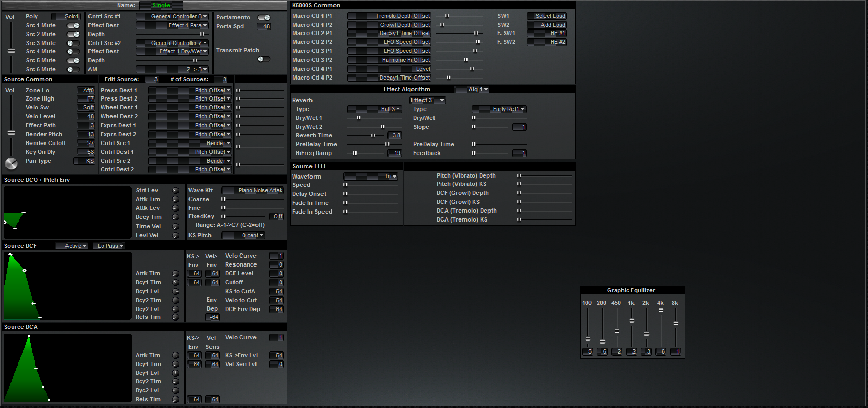Adjust the 4k band Graphic Equilizer slider
Screen dimensions: 868x408
[x=661, y=328]
